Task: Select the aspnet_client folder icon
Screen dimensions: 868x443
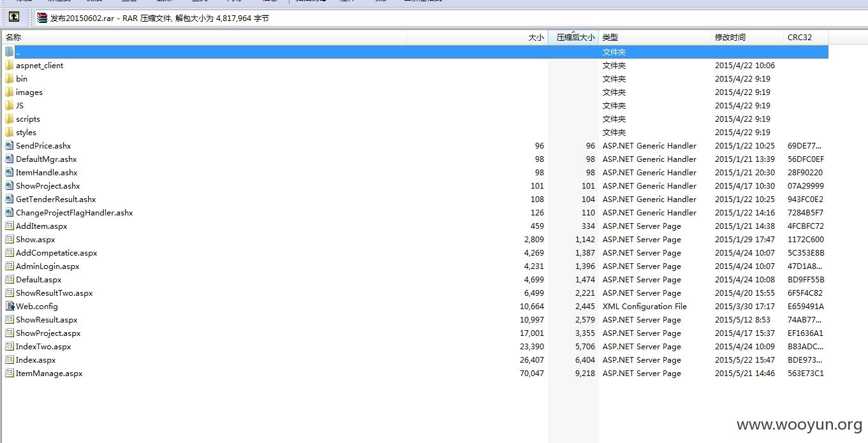Action: click(x=9, y=65)
